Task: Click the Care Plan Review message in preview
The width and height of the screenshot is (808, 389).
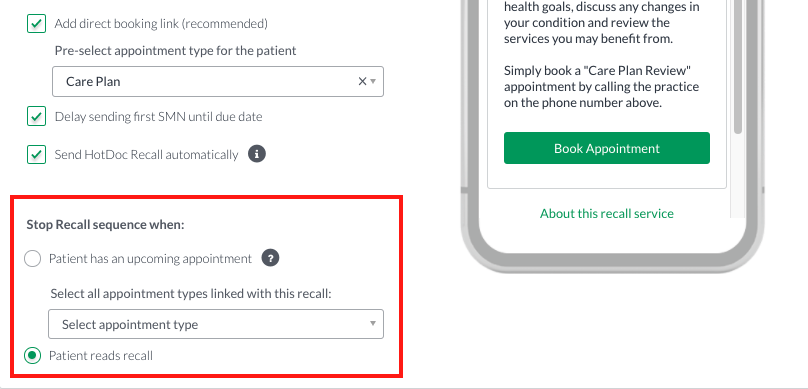Action: [601, 86]
